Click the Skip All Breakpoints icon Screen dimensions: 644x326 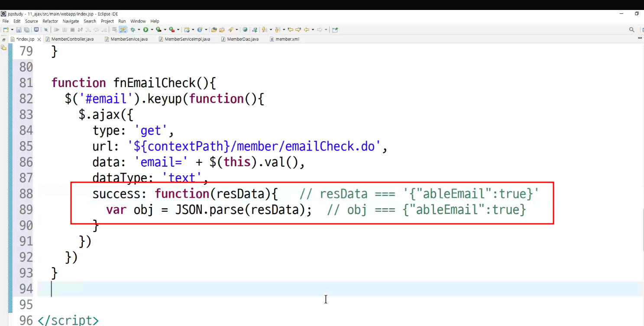(x=46, y=30)
